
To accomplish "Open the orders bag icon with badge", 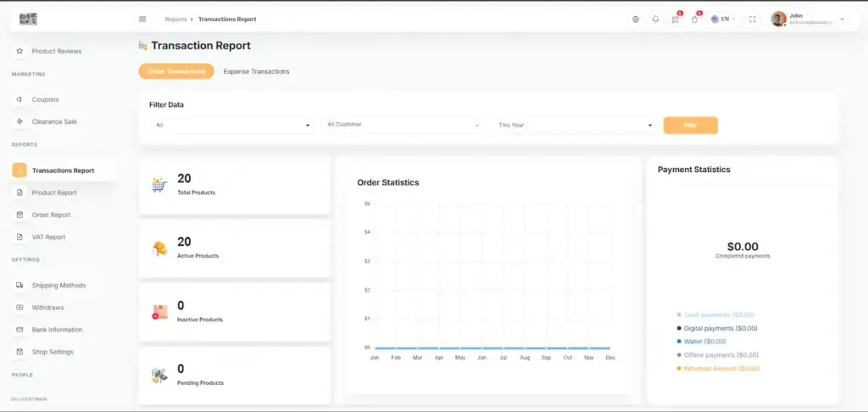I will point(695,19).
